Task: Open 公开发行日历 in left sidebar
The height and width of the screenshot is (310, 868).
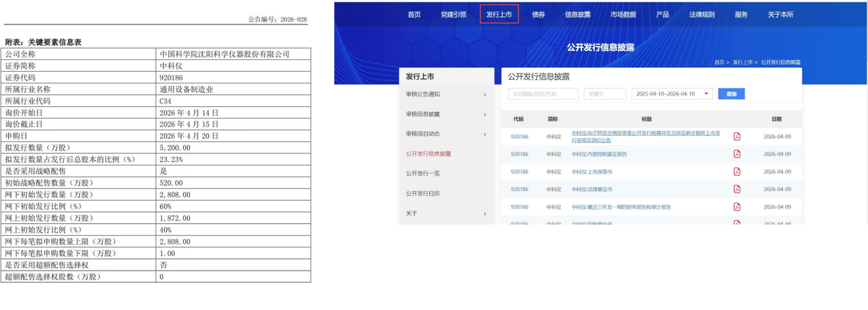Action: [x=423, y=194]
